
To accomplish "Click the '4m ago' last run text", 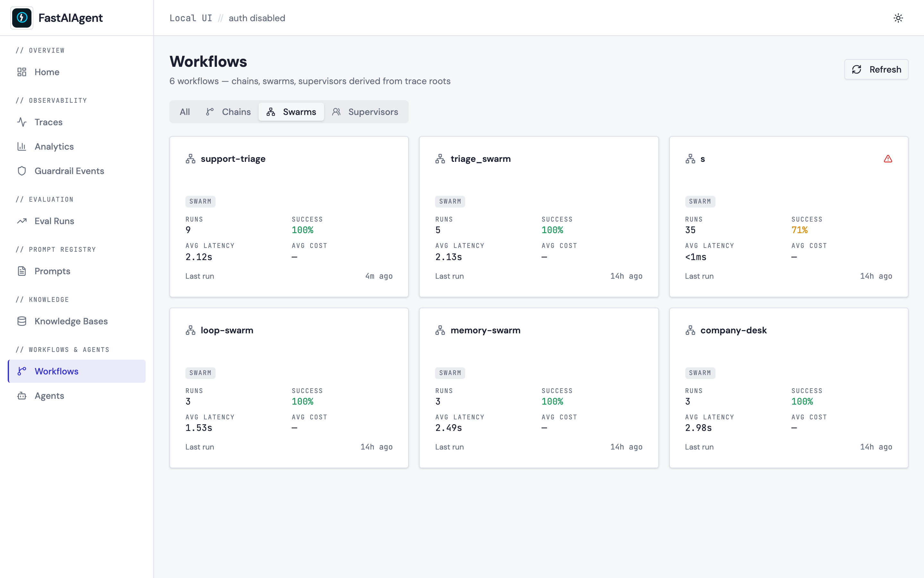I will (x=379, y=276).
